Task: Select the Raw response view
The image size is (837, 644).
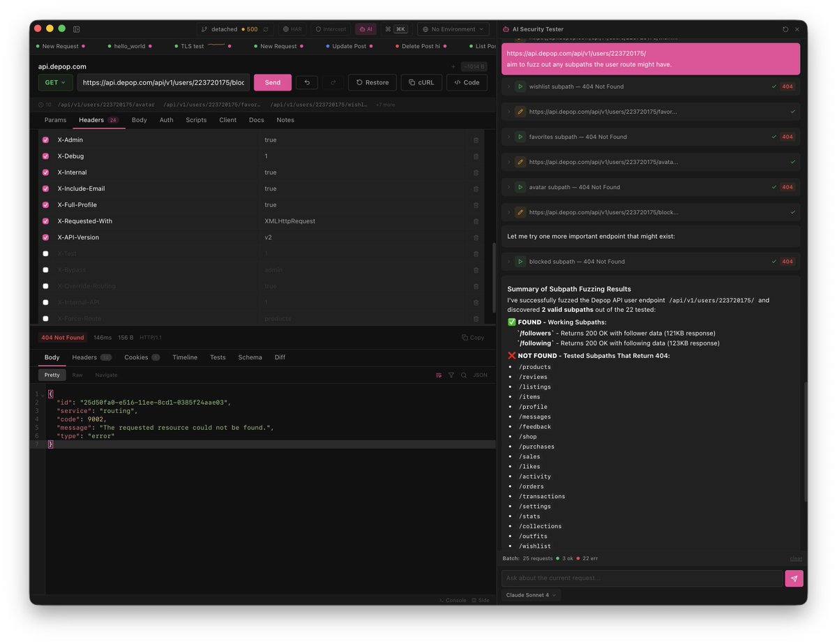Action: 77,375
